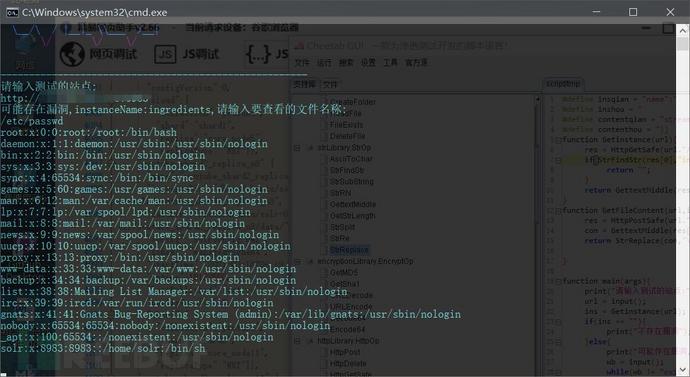Click the curly braces JS icon
Image resolution: width=690 pixels, height=377 pixels.
(x=258, y=55)
